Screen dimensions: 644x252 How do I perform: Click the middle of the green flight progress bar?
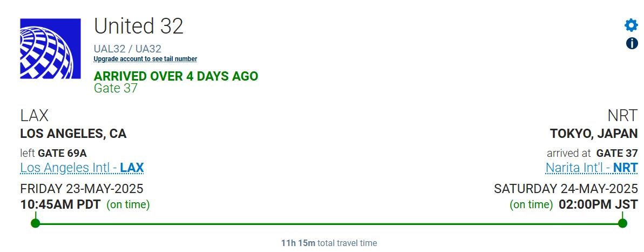tap(329, 224)
